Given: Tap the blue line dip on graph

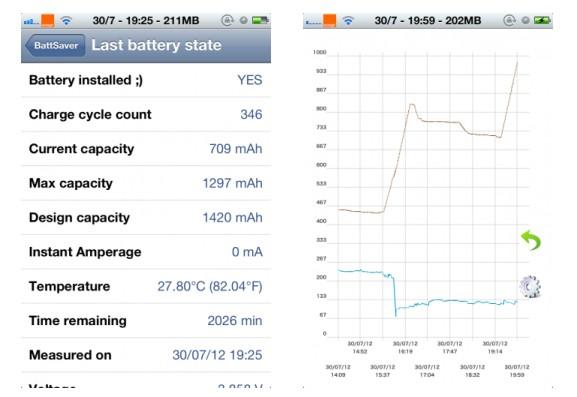Looking at the screenshot, I should (x=396, y=314).
